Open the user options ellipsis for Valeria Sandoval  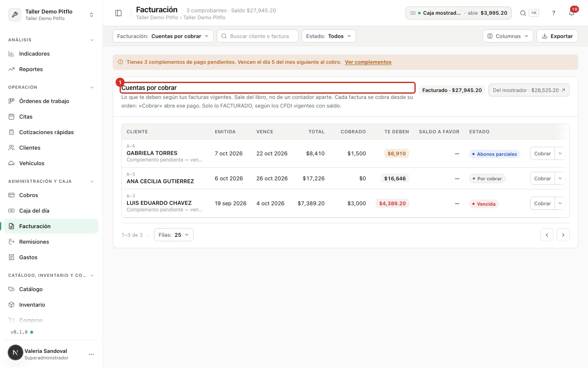click(91, 354)
